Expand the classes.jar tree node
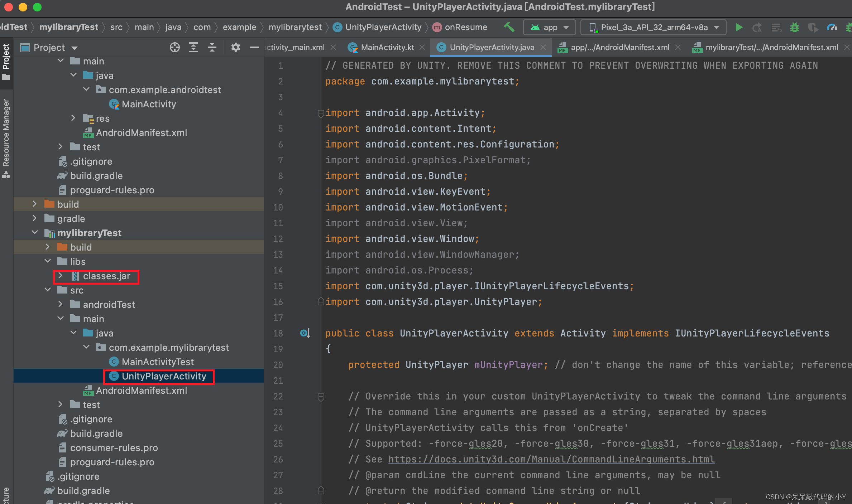 61,276
